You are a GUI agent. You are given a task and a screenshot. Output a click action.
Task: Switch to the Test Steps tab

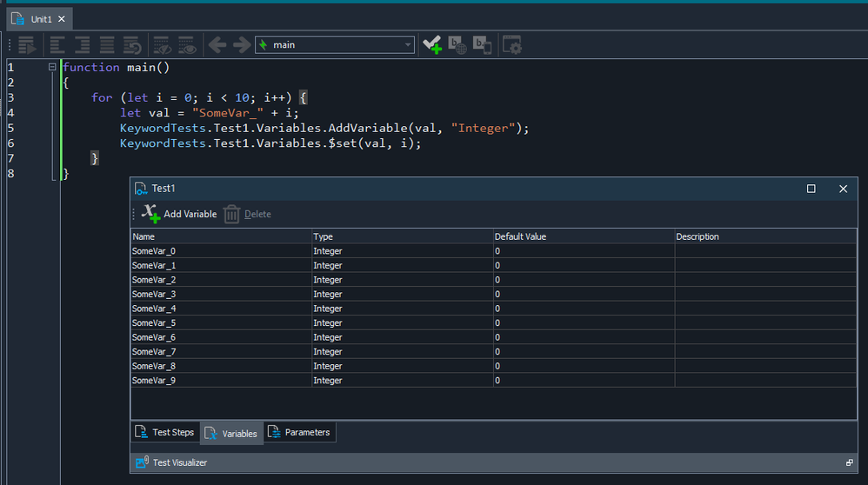164,432
